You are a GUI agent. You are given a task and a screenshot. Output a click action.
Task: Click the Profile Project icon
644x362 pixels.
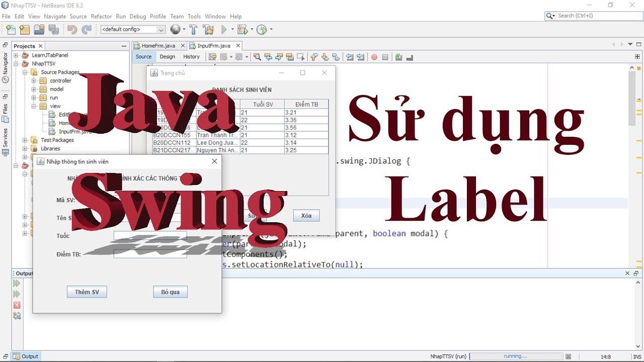pyautogui.click(x=261, y=30)
